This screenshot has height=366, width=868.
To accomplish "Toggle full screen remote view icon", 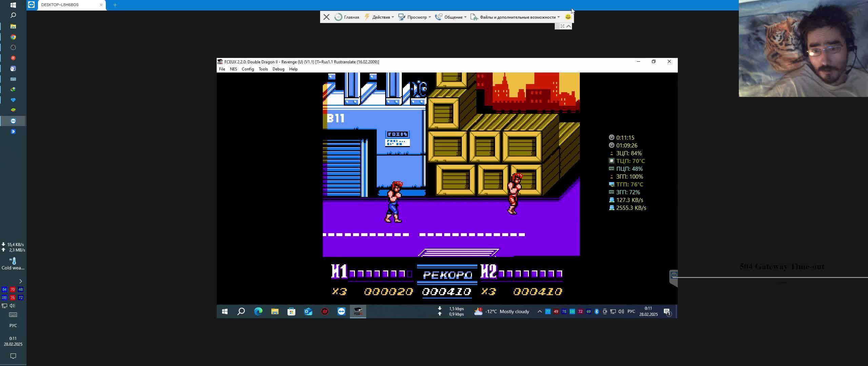I will tap(563, 26).
